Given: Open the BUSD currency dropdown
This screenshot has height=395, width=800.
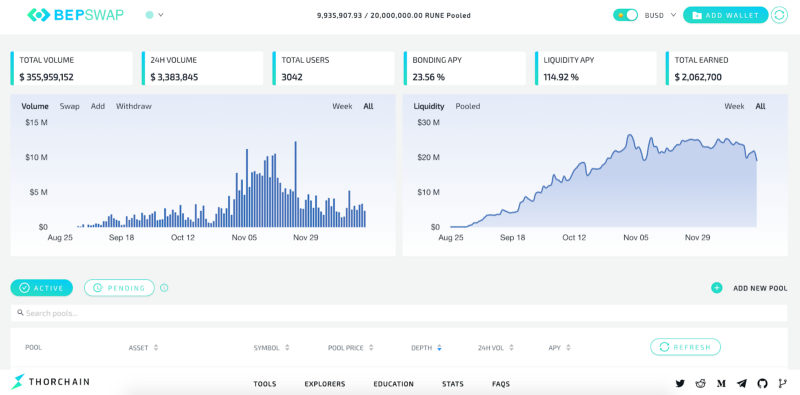Looking at the screenshot, I should pos(660,15).
